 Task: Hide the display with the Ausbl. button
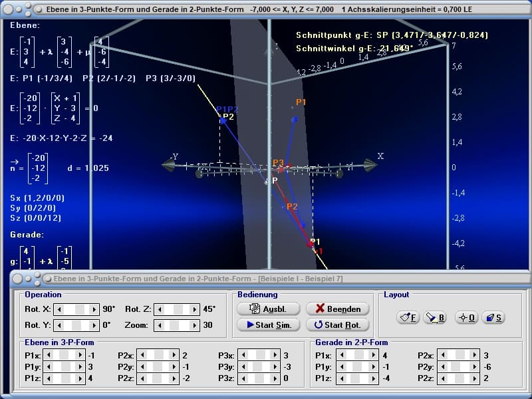(x=269, y=309)
